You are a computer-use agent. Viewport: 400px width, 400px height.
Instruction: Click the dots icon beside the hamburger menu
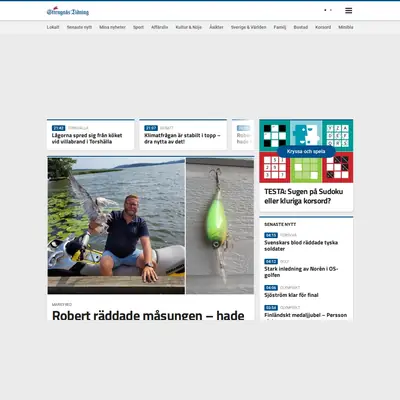tap(328, 10)
